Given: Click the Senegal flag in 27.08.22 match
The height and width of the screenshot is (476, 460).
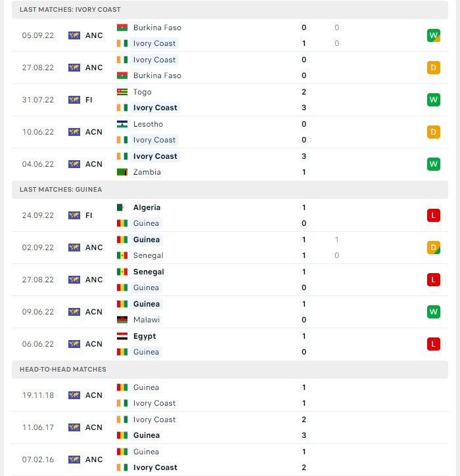Looking at the screenshot, I should 122,272.
